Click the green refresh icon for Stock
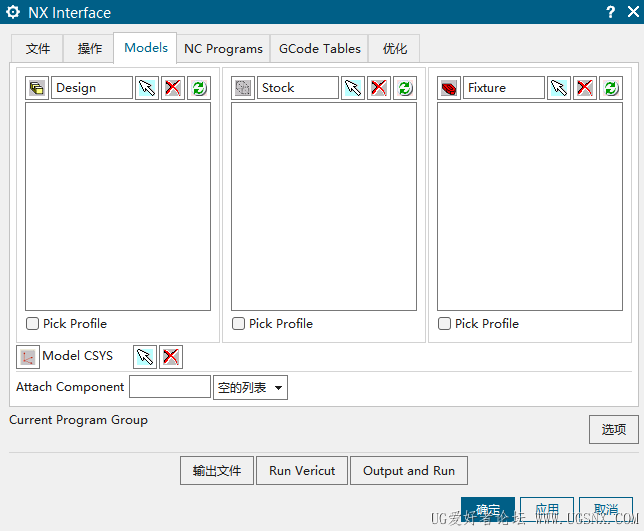Screen dimensions: 644x531 405,88
